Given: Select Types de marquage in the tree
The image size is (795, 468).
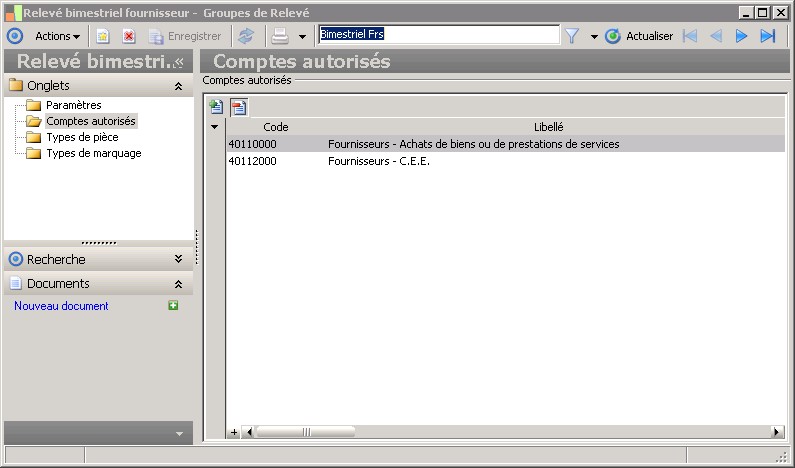Looking at the screenshot, I should pos(94,153).
